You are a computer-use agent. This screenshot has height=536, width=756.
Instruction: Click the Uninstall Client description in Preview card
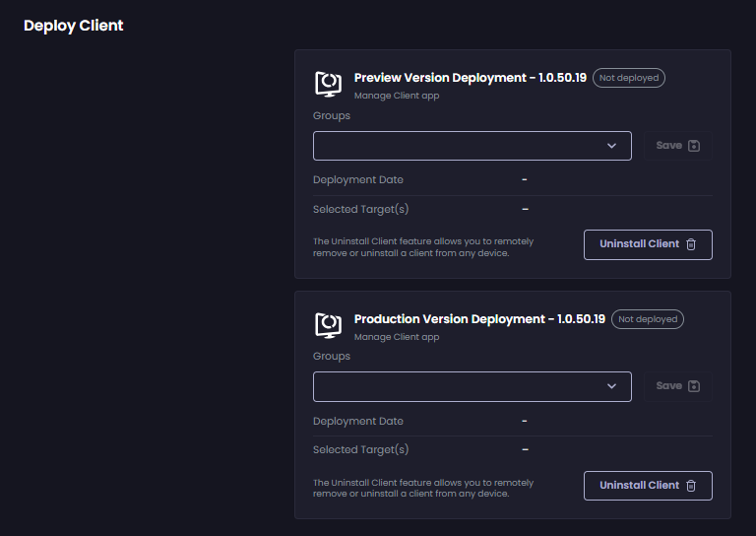pyautogui.click(x=423, y=247)
